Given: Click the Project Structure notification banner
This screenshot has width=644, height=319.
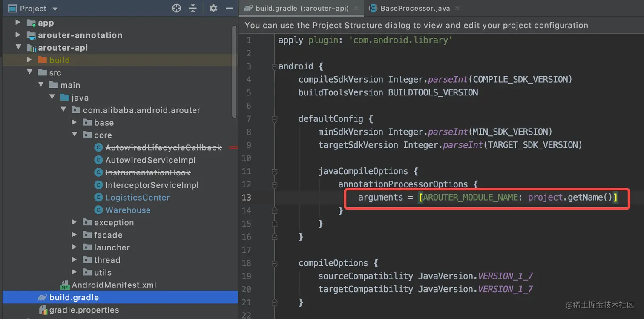Looking at the screenshot, I should click(441, 25).
